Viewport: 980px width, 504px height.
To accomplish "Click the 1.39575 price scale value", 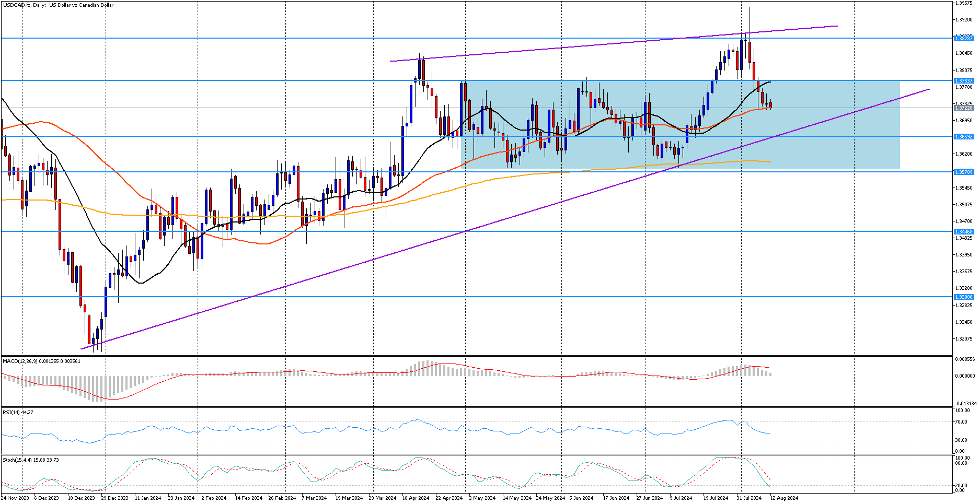I will point(964,3).
